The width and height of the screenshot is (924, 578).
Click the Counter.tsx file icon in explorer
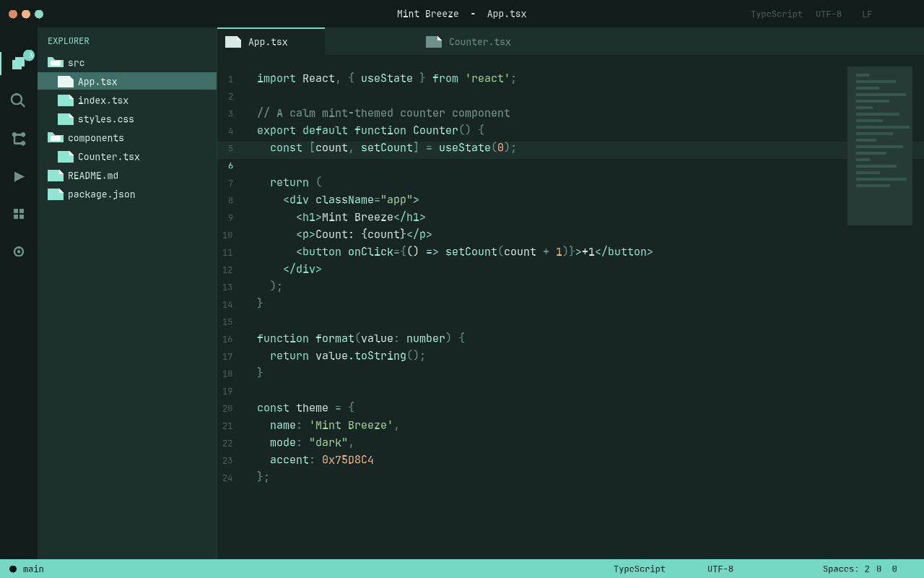(66, 157)
